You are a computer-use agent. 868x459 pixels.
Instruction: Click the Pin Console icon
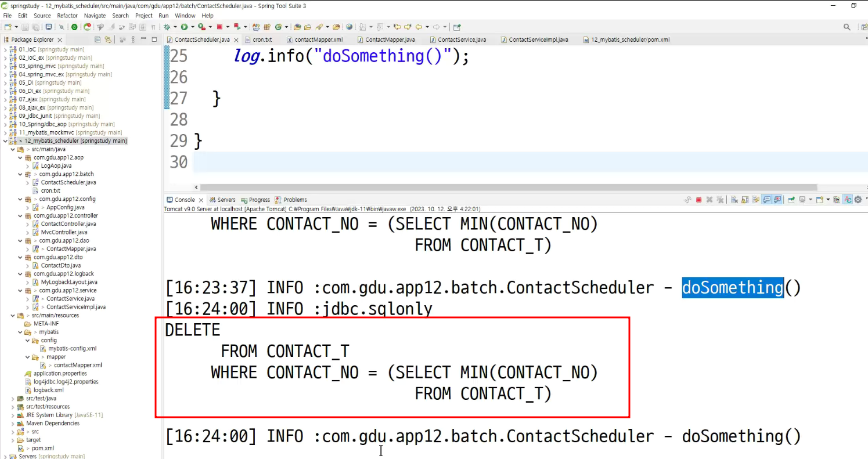791,200
